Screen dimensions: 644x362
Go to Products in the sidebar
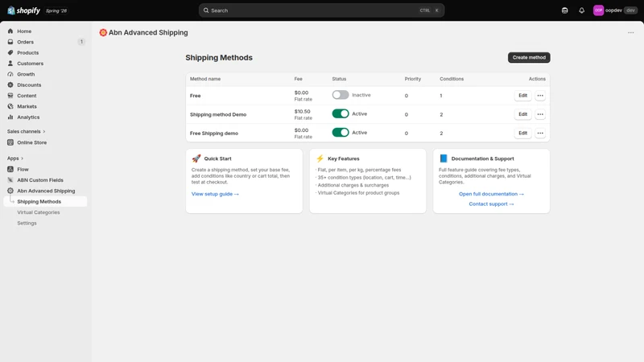45,52
